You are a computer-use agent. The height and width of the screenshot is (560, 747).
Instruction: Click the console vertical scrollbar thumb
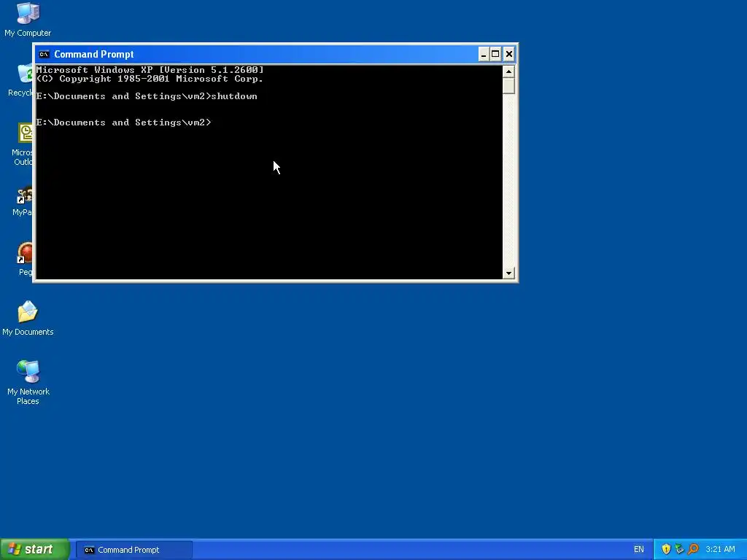pos(508,86)
